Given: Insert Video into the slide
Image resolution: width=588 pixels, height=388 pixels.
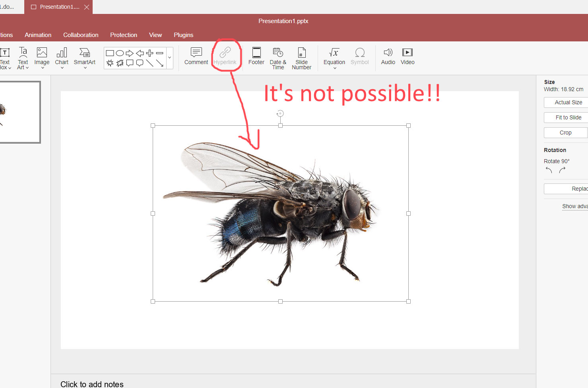Looking at the screenshot, I should [407, 56].
